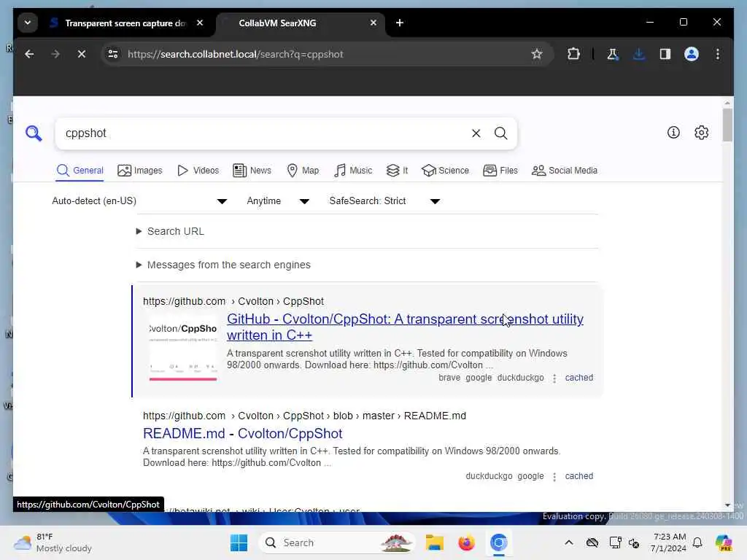Select the Music search category
The height and width of the screenshot is (560, 747).
[x=353, y=171]
